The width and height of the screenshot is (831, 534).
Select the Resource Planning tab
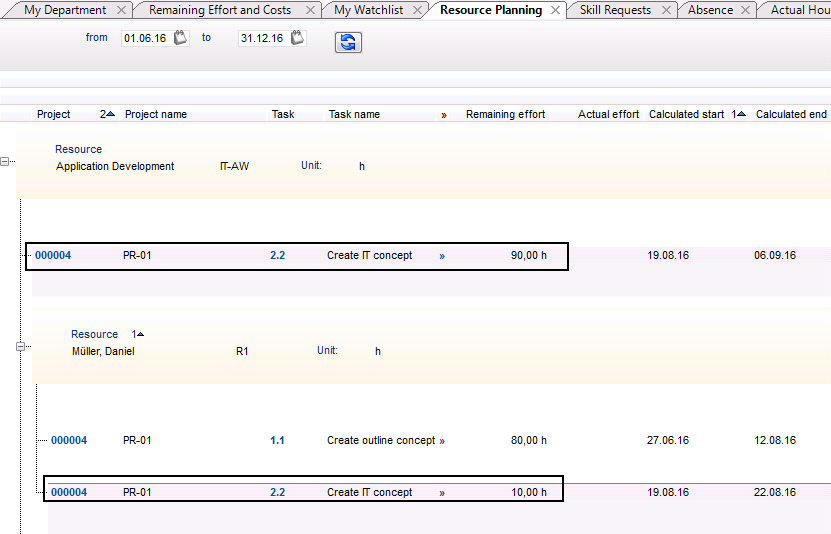point(491,10)
